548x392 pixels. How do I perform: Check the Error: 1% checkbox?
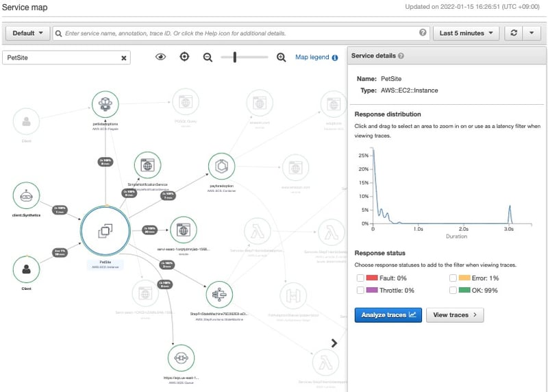click(x=453, y=278)
